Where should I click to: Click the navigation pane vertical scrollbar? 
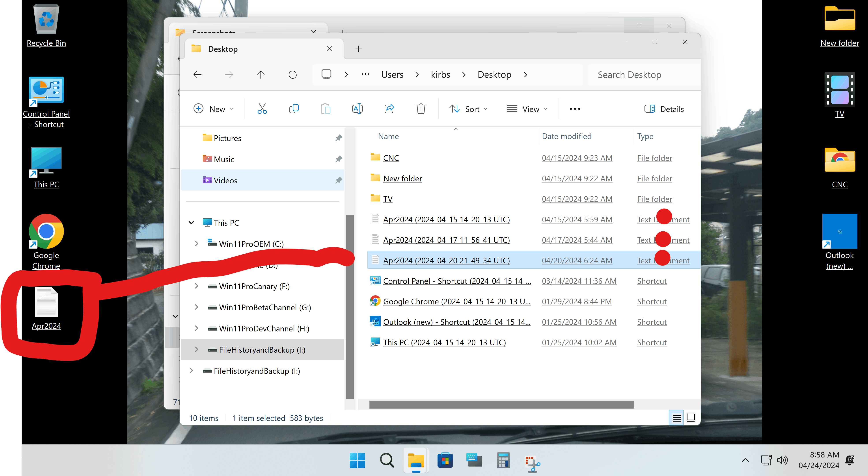350,307
